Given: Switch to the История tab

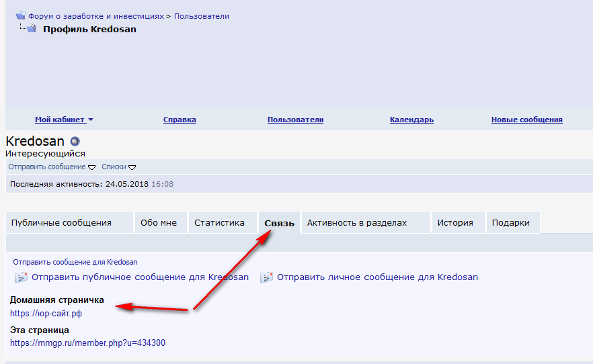Looking at the screenshot, I should [458, 223].
